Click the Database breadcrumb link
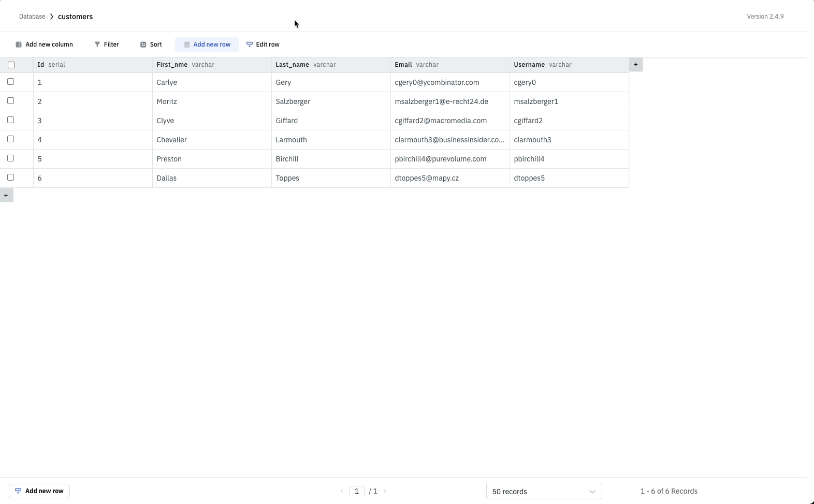 [x=32, y=17]
